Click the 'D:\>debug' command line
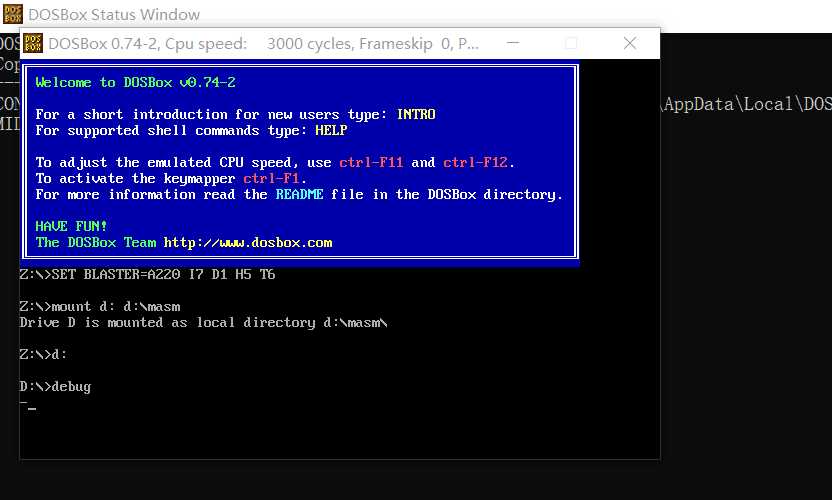This screenshot has width=832, height=500. (55, 386)
